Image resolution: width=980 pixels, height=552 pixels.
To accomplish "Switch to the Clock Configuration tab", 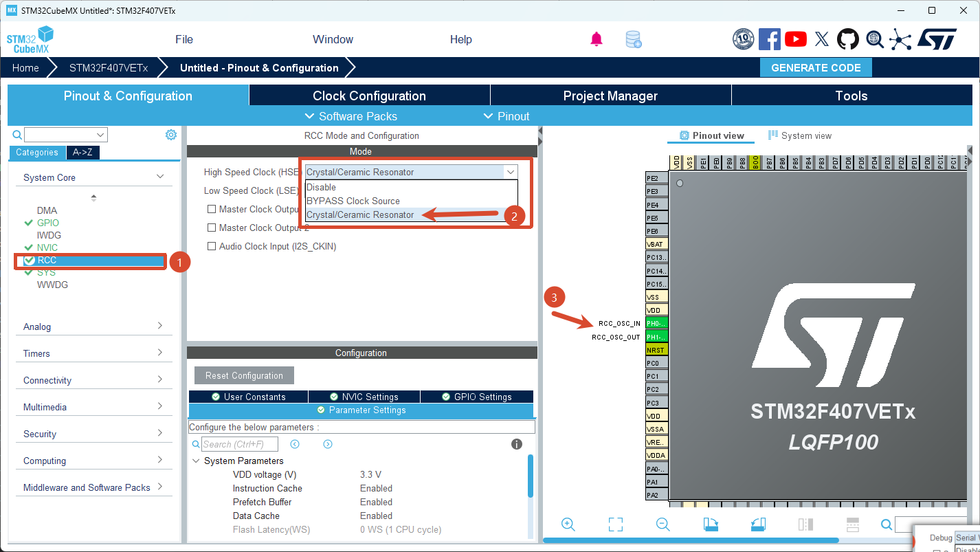I will (x=370, y=96).
